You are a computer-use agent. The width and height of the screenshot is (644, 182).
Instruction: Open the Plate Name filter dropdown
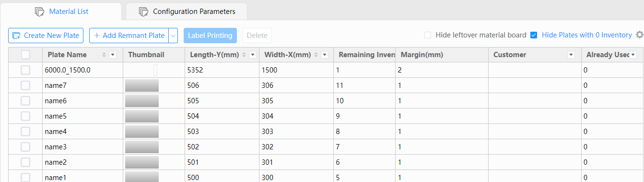pyautogui.click(x=113, y=55)
